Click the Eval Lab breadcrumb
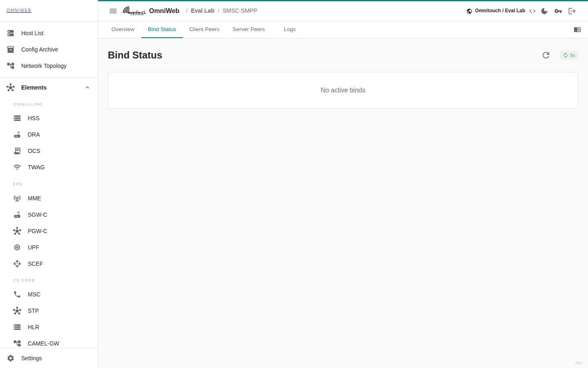This screenshot has height=368, width=588. point(203,11)
